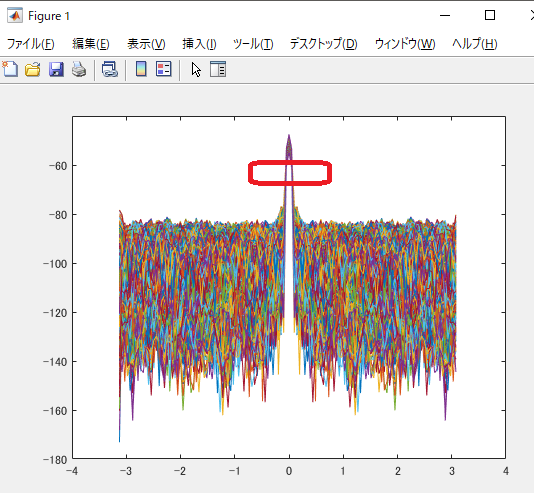
Task: Open the ウィンドウ(W) menu
Action: click(405, 44)
